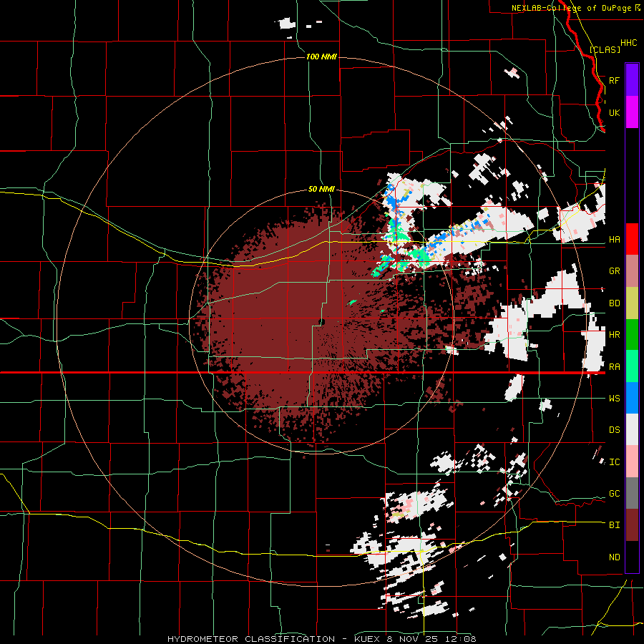This screenshot has width=644, height=644.
Task: Click the yellow-green BD legend swatch
Action: tap(632, 303)
